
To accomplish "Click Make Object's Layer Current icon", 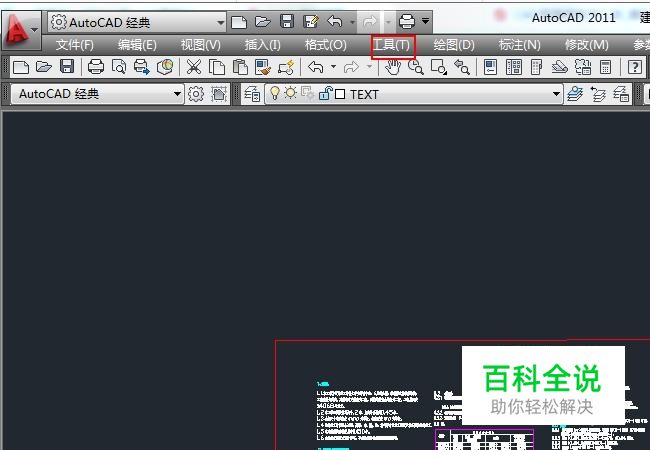I will [x=575, y=94].
